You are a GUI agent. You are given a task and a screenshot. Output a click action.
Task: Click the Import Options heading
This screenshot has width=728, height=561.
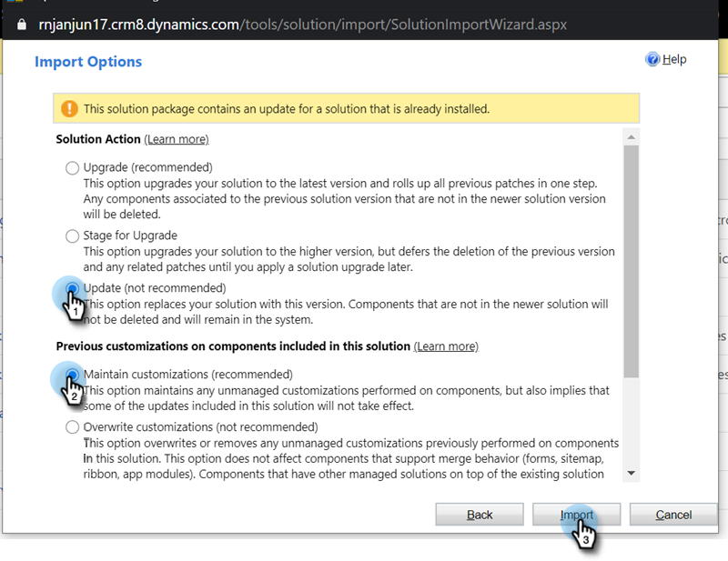[x=88, y=62]
